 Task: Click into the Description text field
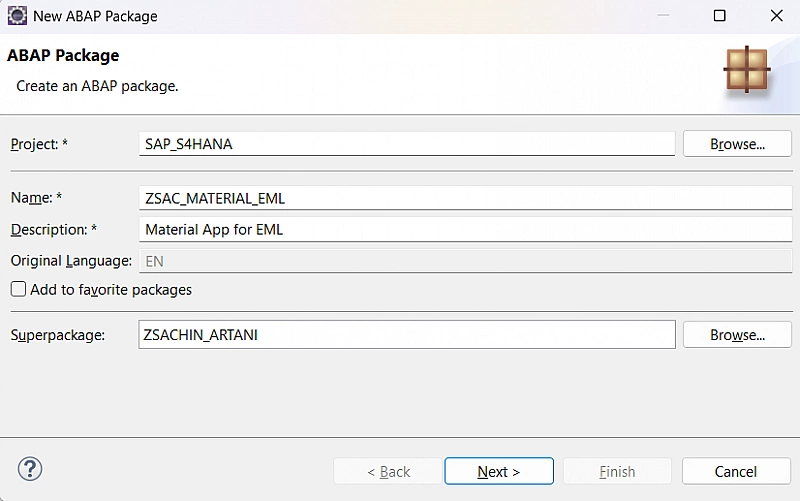pyautogui.click(x=465, y=229)
